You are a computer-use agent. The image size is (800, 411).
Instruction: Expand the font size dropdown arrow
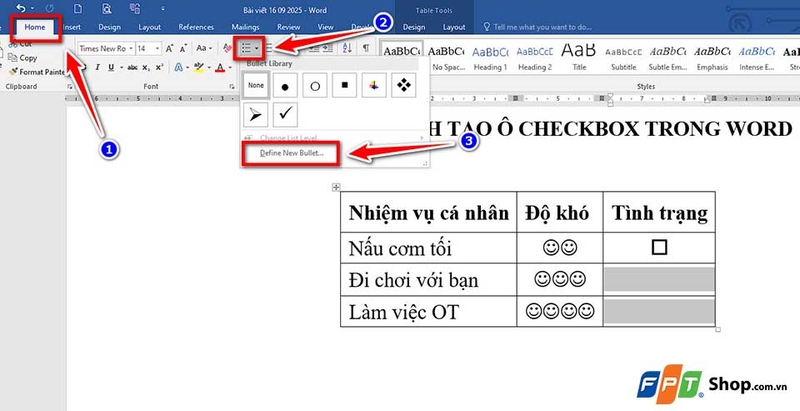tap(157, 48)
